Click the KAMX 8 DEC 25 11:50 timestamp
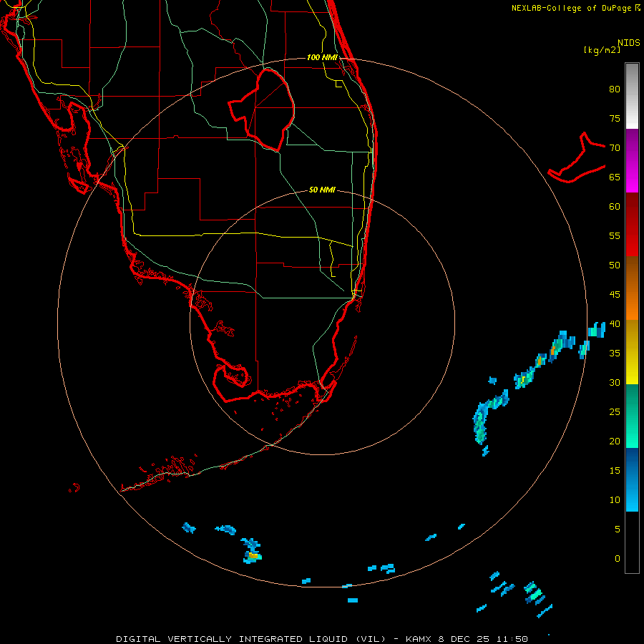 pyautogui.click(x=467, y=639)
